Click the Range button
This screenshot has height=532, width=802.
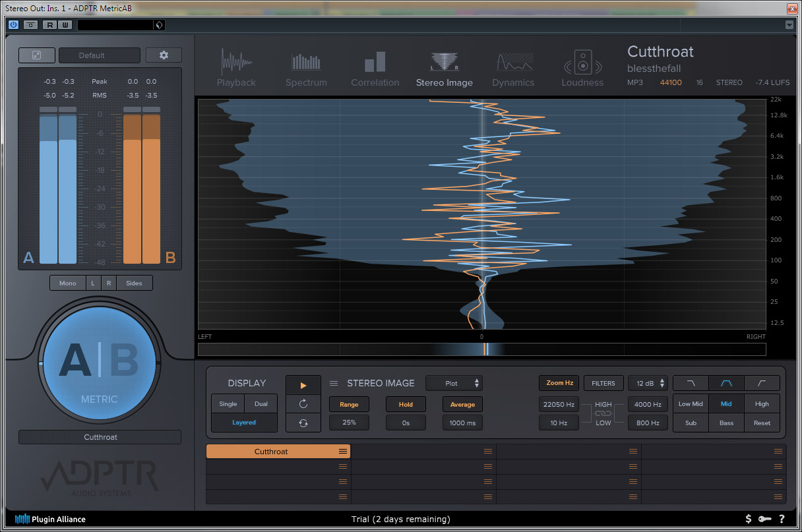(349, 404)
